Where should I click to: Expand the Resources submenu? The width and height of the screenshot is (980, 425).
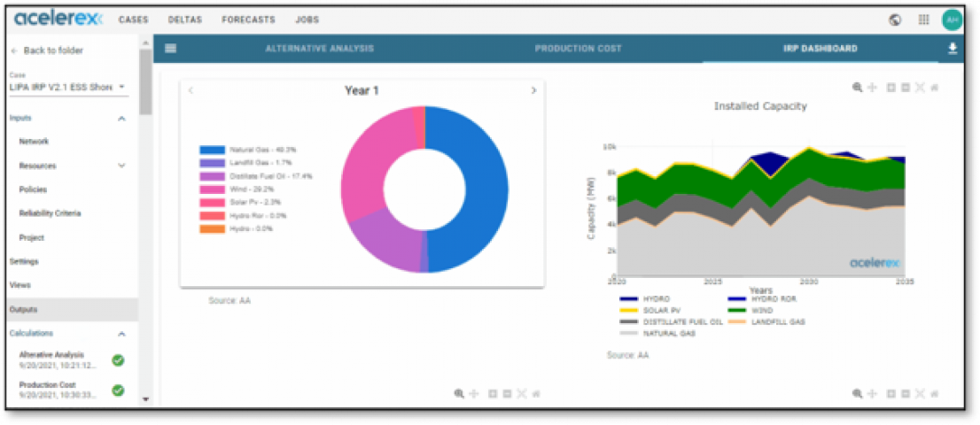click(121, 166)
